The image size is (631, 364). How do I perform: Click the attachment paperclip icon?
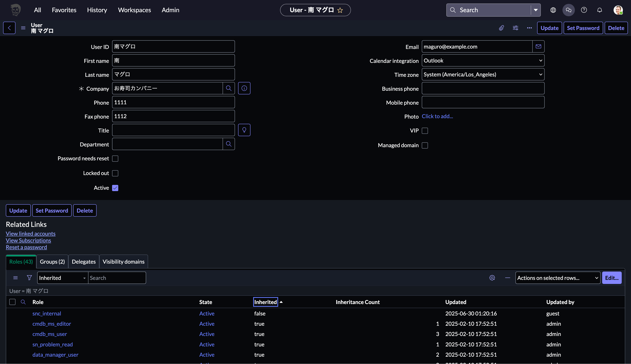[501, 28]
